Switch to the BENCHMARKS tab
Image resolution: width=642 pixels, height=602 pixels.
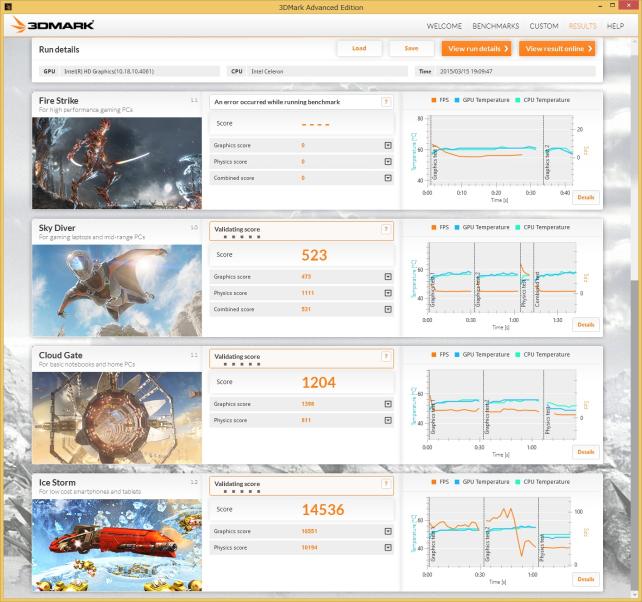495,26
